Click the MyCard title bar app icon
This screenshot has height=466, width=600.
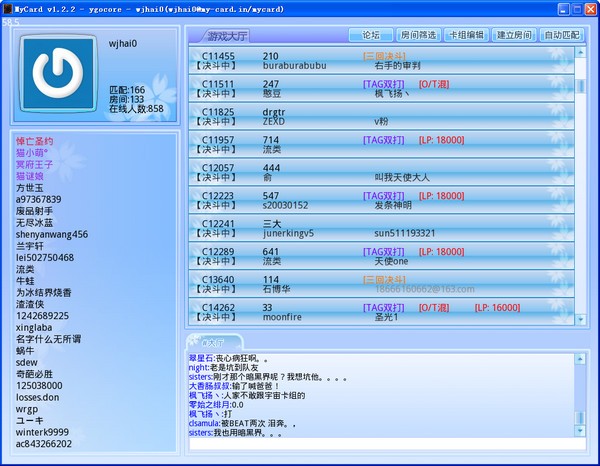pos(7,9)
